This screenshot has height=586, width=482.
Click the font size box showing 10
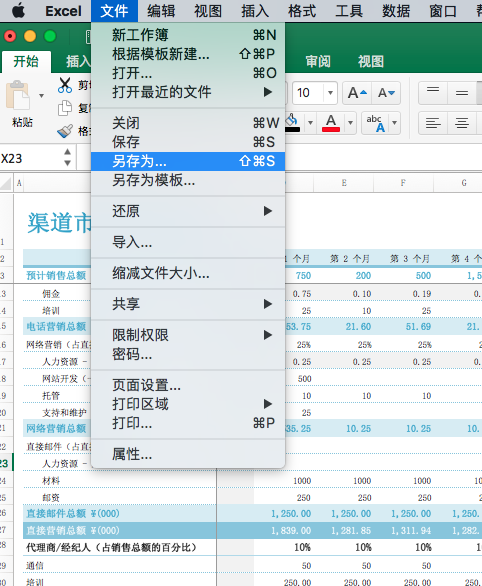click(x=307, y=93)
